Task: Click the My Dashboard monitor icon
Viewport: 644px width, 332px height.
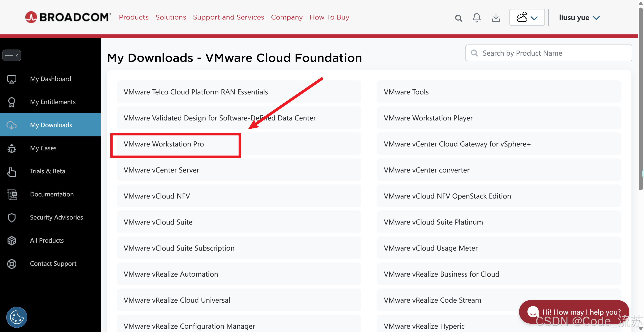Action: 12,79
